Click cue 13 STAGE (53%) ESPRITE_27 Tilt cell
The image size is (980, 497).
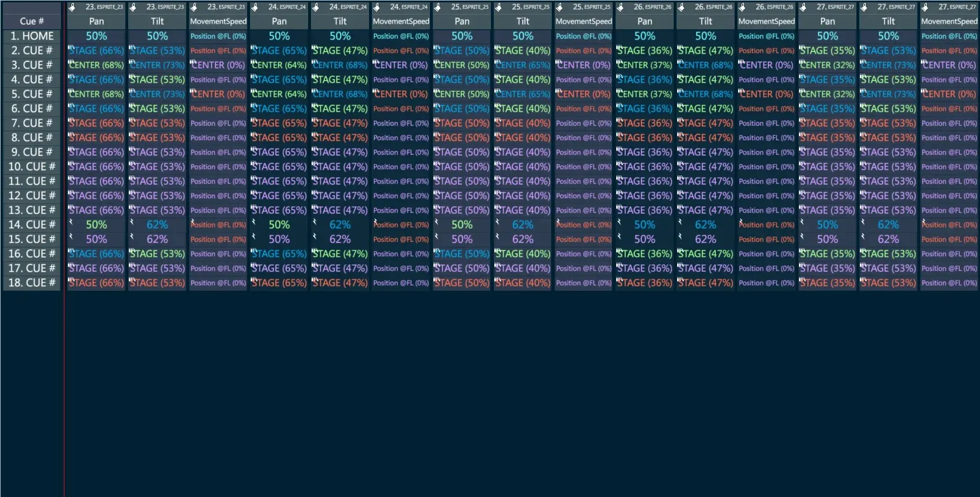[x=888, y=210]
